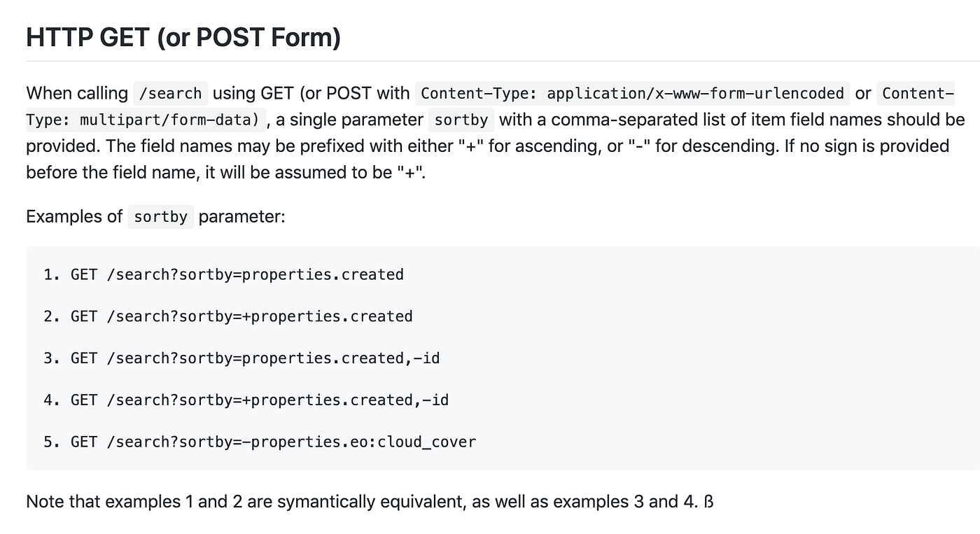Click the /search inline code snippet
The image size is (980, 534).
pos(171,93)
